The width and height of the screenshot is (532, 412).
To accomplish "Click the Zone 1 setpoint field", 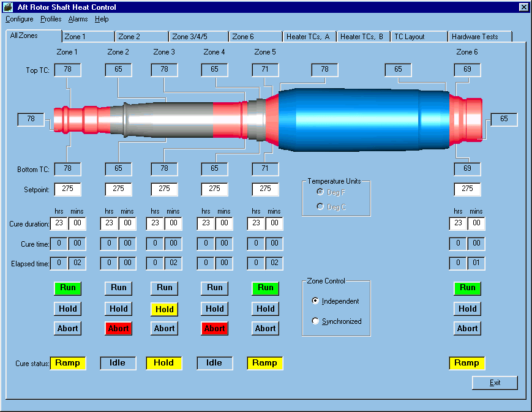I will coord(67,189).
